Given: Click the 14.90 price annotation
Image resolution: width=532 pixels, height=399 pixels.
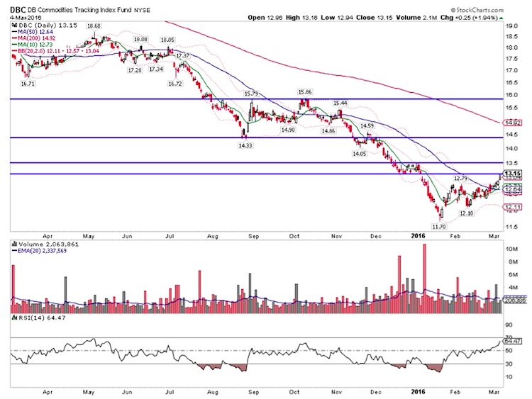Looking at the screenshot, I should (288, 130).
